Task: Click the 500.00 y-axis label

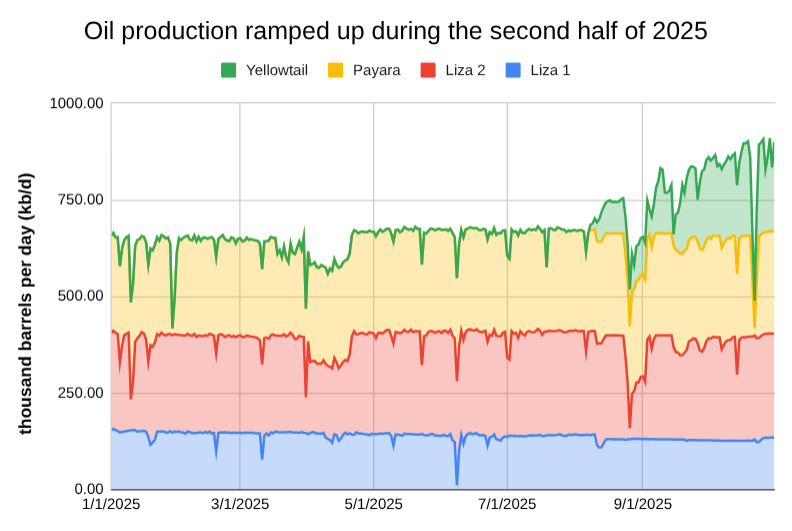Action: [x=80, y=296]
